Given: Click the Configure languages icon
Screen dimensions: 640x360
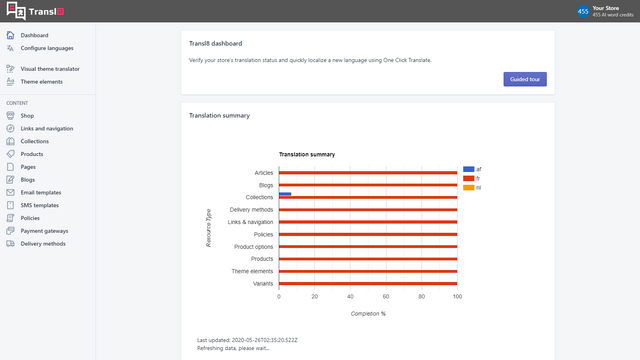Looking at the screenshot, I should click(10, 48).
